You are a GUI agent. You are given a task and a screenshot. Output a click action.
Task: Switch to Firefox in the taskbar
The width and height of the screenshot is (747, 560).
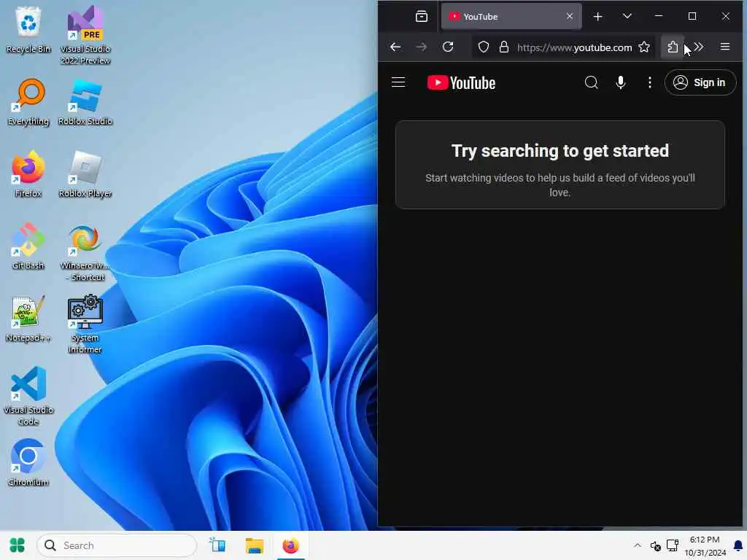[x=290, y=545]
